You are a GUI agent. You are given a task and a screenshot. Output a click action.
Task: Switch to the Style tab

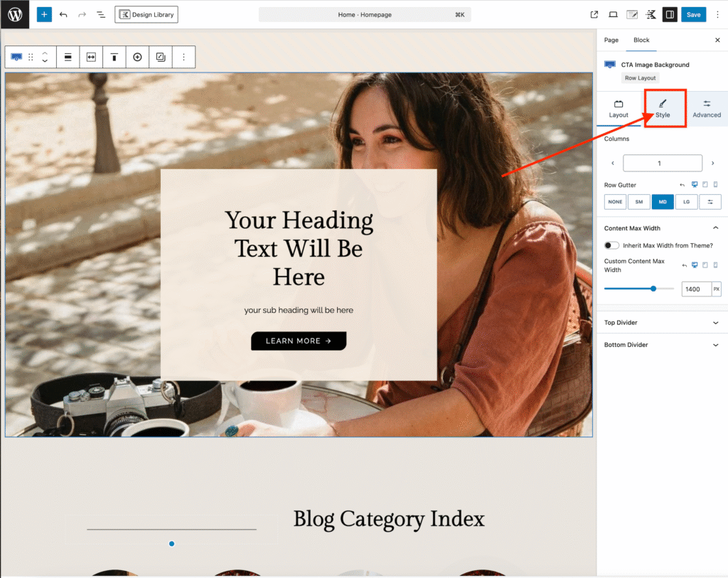663,108
